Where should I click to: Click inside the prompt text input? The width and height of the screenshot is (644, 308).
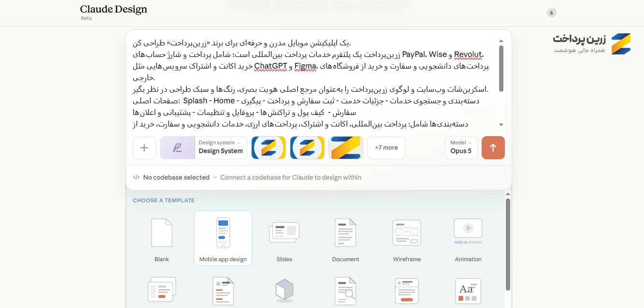(314, 83)
